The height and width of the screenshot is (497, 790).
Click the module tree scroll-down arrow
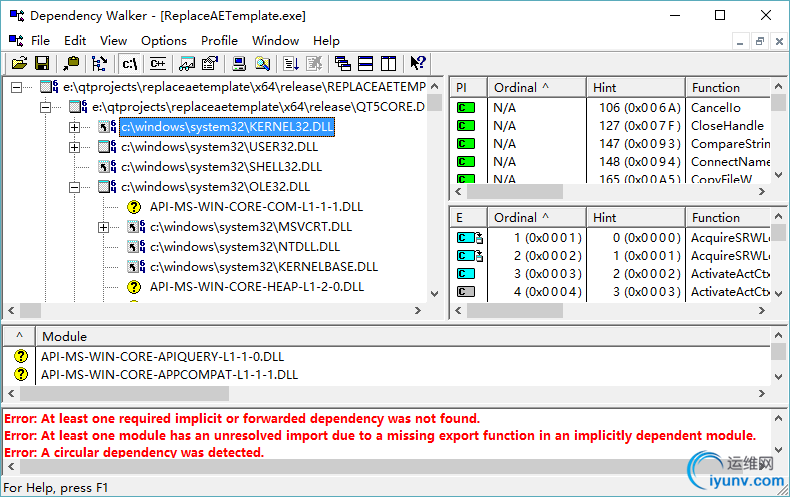pyautogui.click(x=435, y=293)
